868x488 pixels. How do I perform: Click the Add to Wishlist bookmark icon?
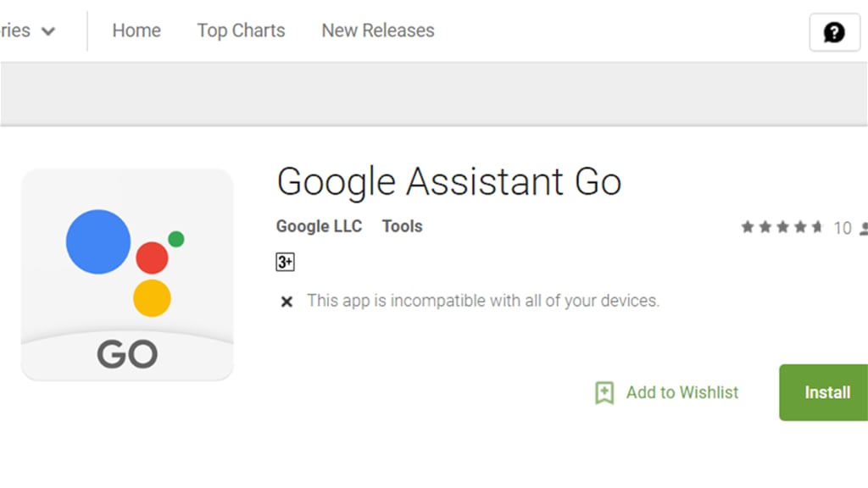(x=604, y=392)
